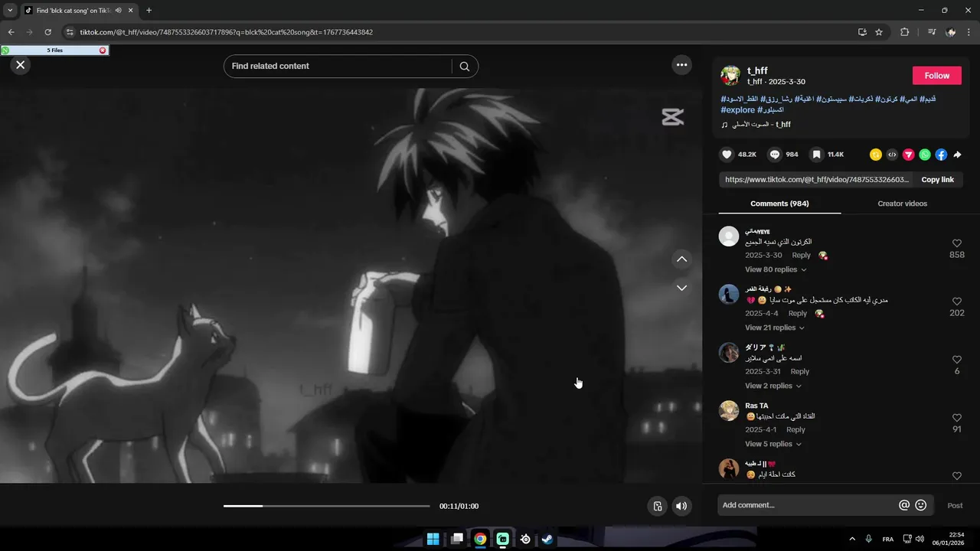Screen dimensions: 980x551
Task: Like the comment with 202 likes
Action: (957, 302)
